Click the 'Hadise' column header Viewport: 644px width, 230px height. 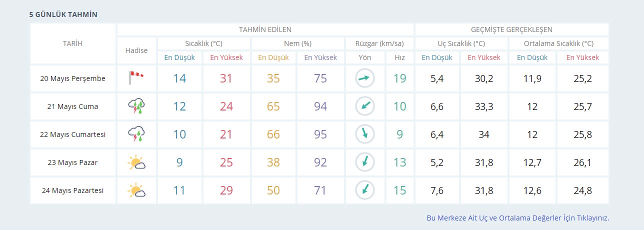click(x=136, y=50)
